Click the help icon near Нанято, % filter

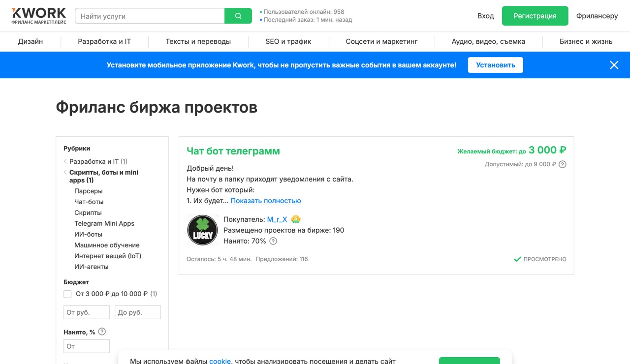point(102,332)
